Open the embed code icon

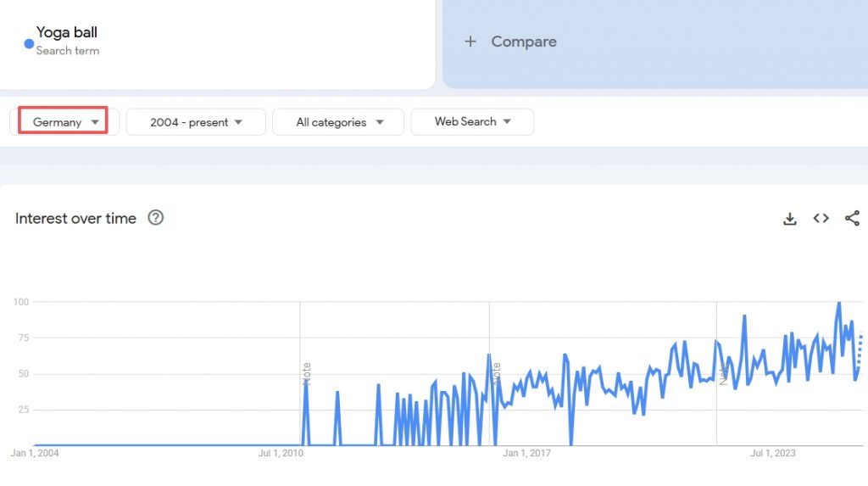[821, 219]
